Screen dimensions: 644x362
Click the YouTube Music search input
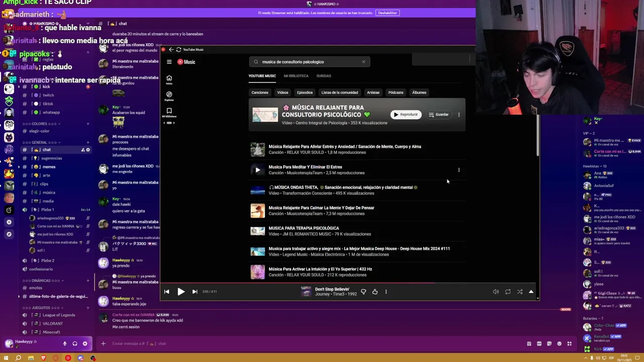(309, 62)
